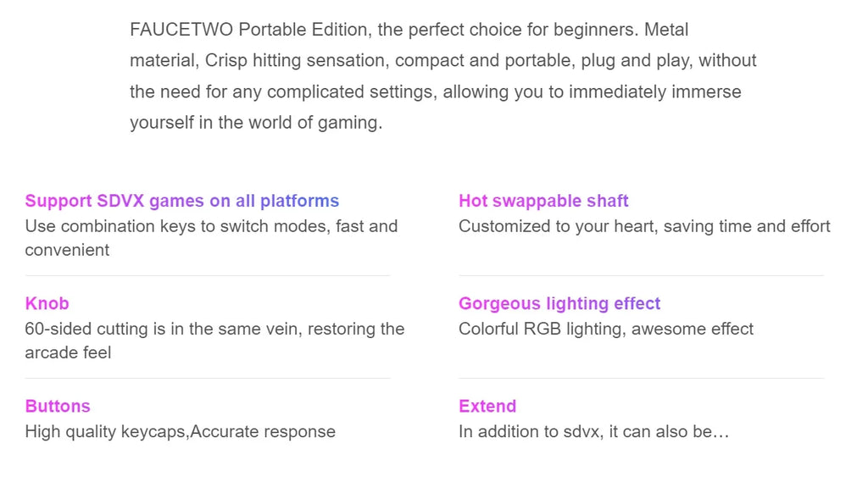Click the "60-sided cutting" description text
This screenshot has height=482, width=868.
(x=214, y=329)
